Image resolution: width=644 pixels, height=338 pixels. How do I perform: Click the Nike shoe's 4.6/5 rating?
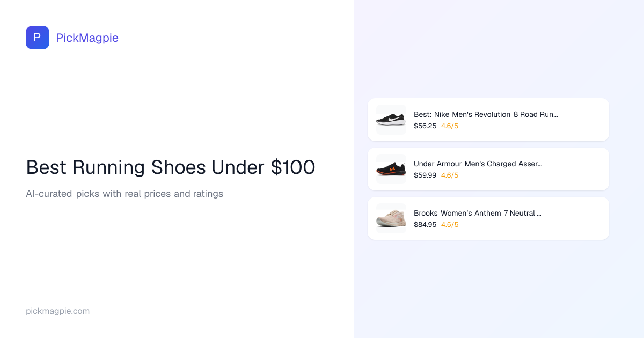click(450, 126)
